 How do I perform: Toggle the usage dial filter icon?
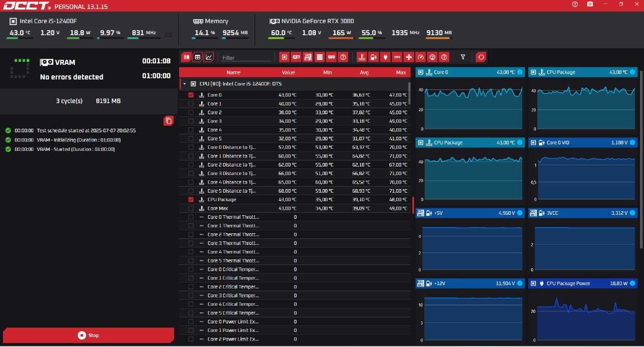click(x=432, y=57)
